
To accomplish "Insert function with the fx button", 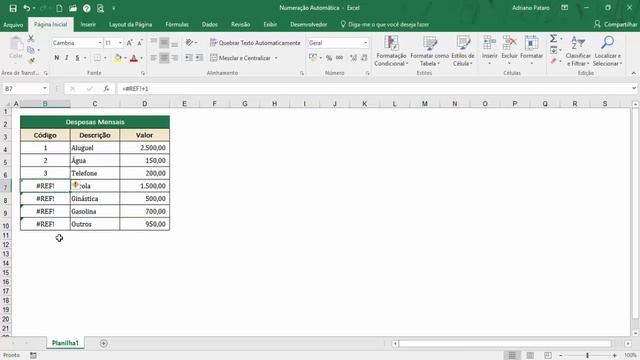I will point(106,89).
